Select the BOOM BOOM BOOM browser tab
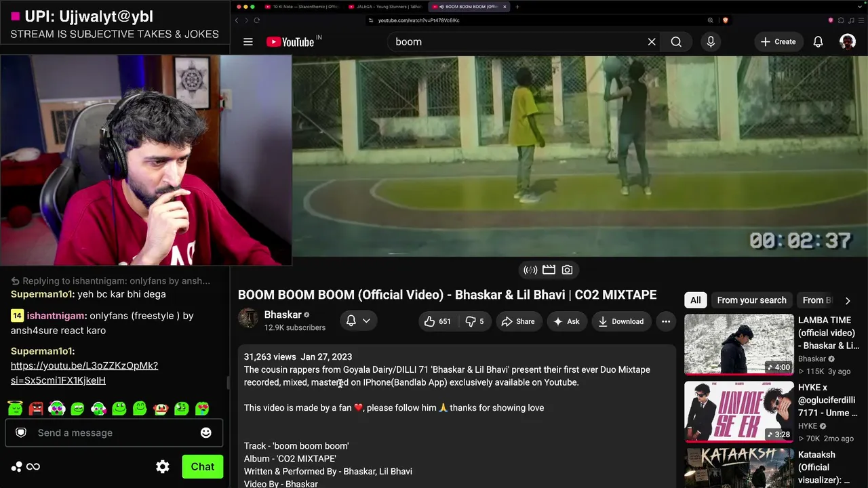868x488 pixels. click(x=469, y=7)
